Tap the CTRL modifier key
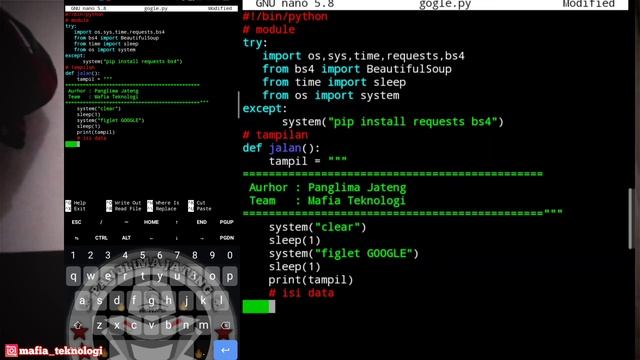 point(101,238)
